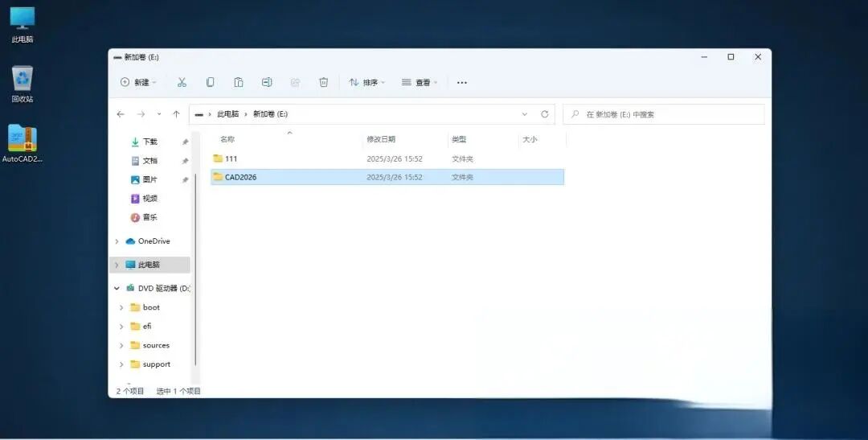Select the sources folder in tree
868x440 pixels.
coord(149,345)
